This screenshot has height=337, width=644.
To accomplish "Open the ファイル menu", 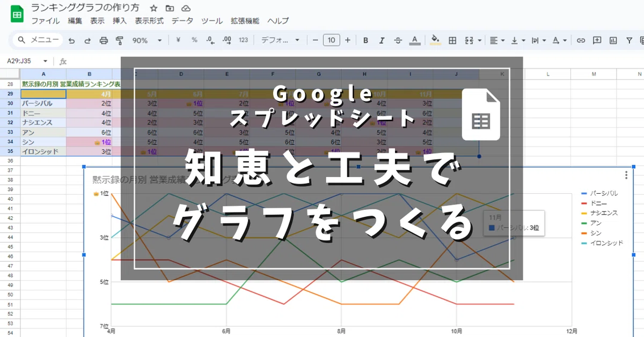I will tap(46, 21).
